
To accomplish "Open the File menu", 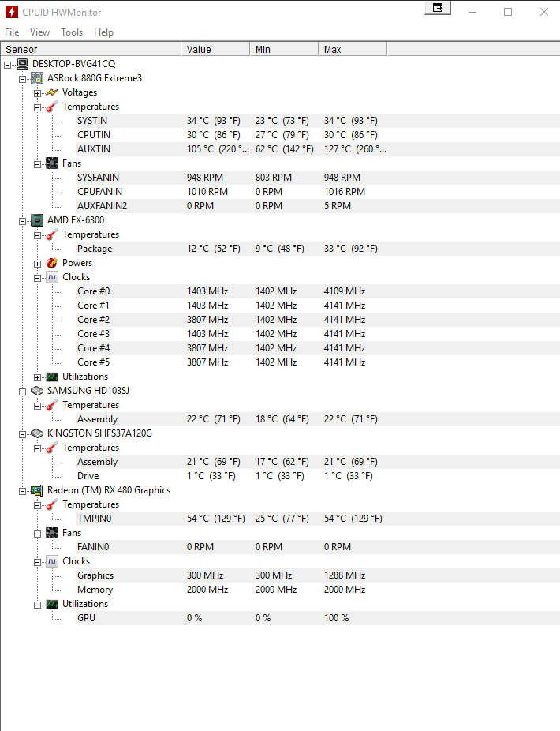I will pyautogui.click(x=12, y=32).
